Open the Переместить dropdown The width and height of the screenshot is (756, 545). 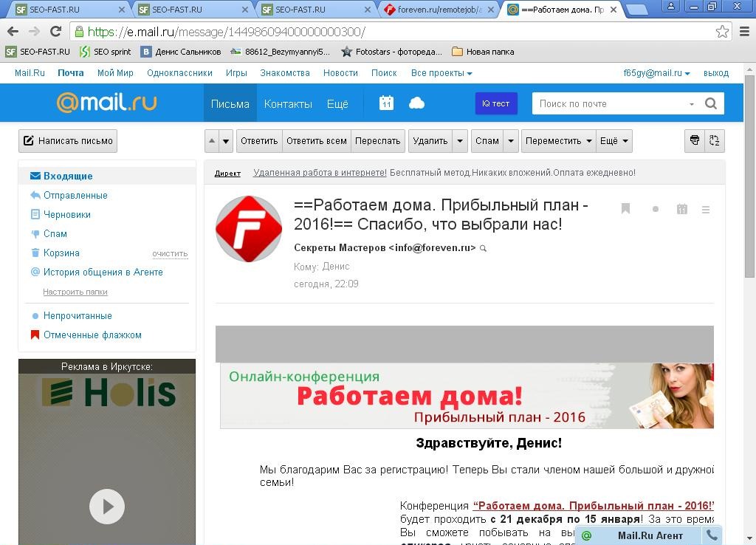click(x=559, y=141)
